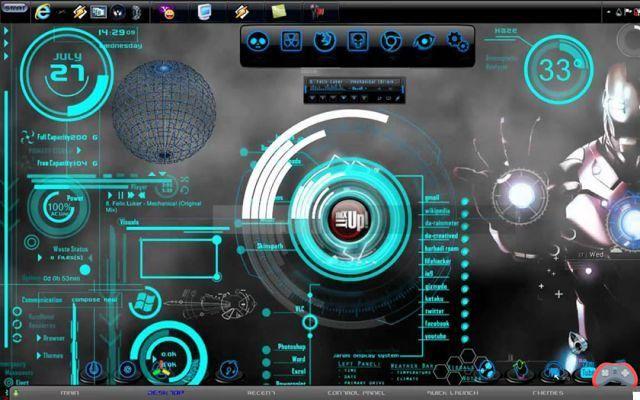Click the Full Capacity 200 G text
Viewport: 640px width, 400px height.
pos(67,138)
